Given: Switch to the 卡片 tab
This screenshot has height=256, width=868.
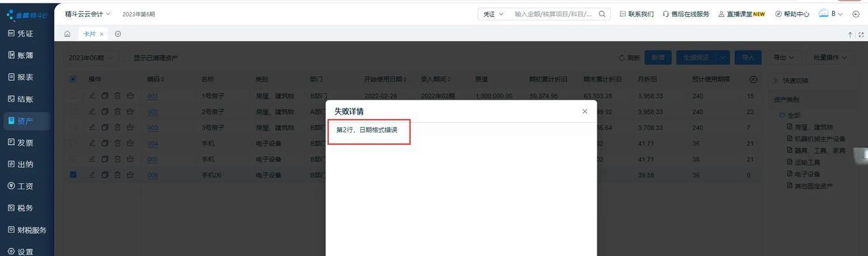Looking at the screenshot, I should pyautogui.click(x=89, y=34).
